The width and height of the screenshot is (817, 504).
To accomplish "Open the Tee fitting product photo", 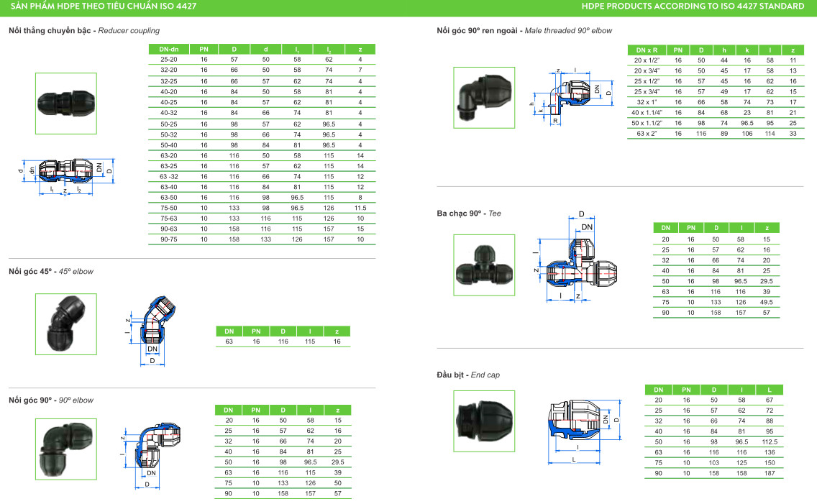I will 484,265.
